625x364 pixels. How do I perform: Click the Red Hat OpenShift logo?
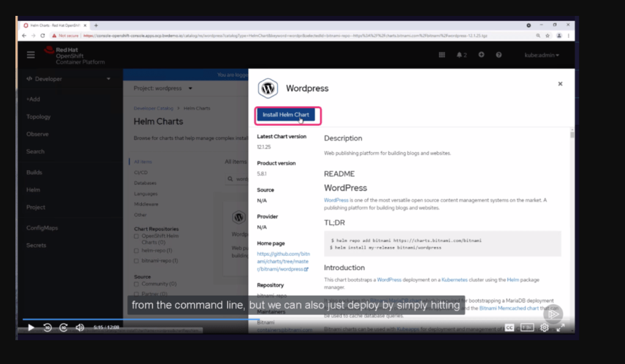coord(75,56)
